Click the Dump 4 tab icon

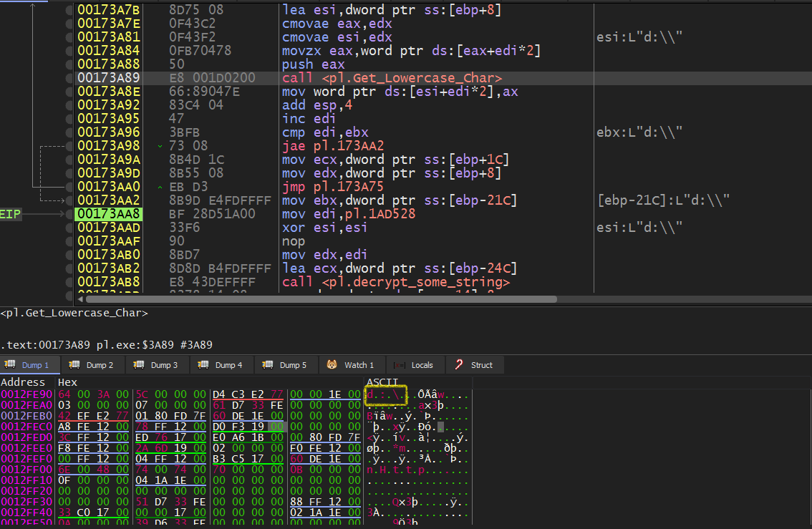click(203, 364)
